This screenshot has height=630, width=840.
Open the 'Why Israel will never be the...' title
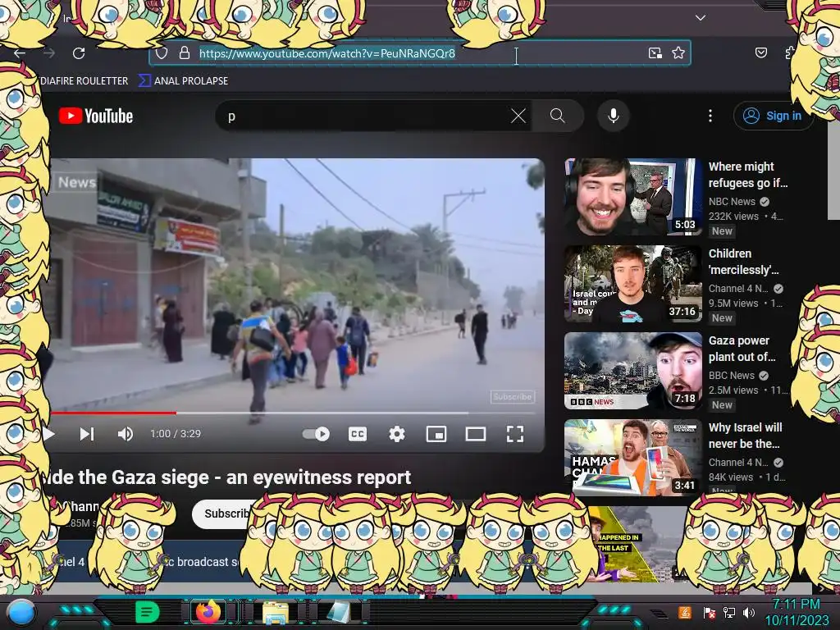(745, 436)
